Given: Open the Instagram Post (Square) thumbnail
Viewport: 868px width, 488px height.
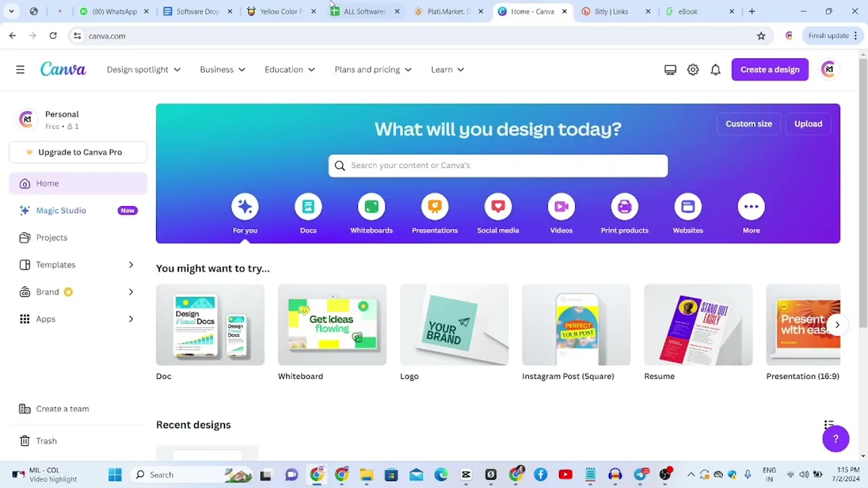Looking at the screenshot, I should pyautogui.click(x=576, y=325).
